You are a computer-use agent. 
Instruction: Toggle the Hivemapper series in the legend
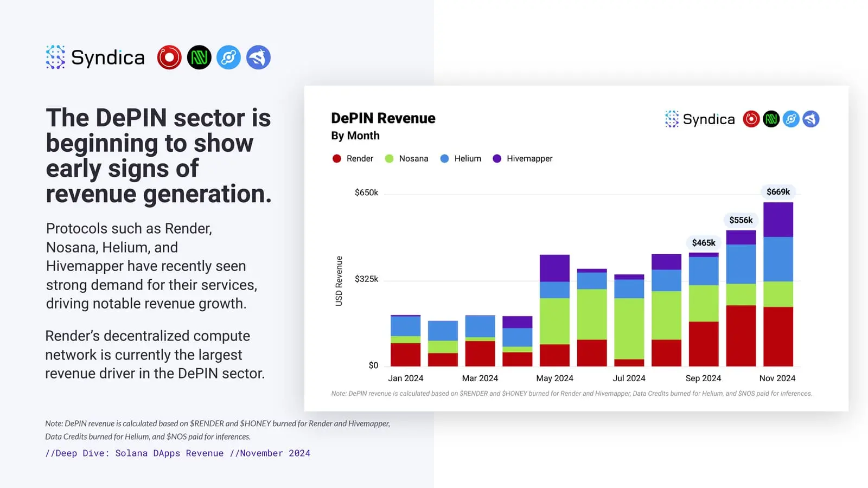point(523,158)
